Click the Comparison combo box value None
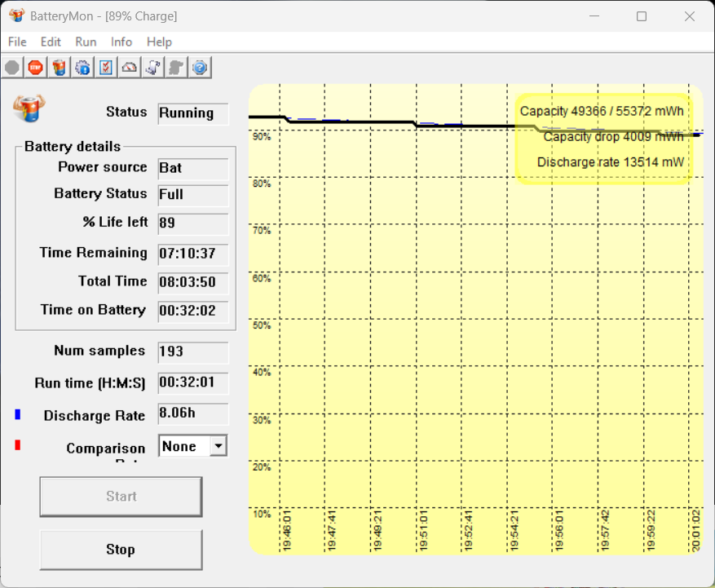Viewport: 715px width, 588px height. 184,446
